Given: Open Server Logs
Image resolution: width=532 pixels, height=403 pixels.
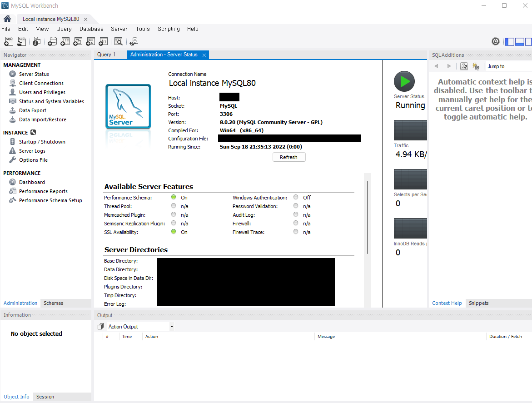Looking at the screenshot, I should [x=32, y=151].
